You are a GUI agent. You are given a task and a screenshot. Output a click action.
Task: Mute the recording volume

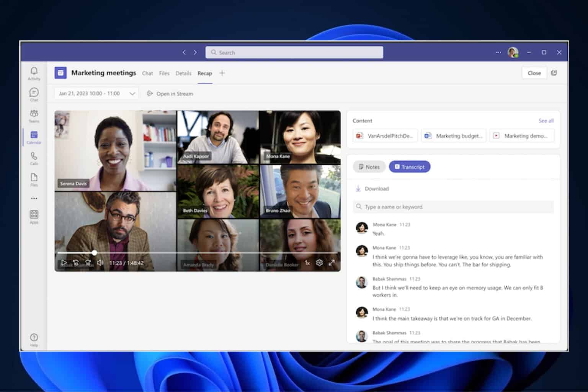[100, 263]
